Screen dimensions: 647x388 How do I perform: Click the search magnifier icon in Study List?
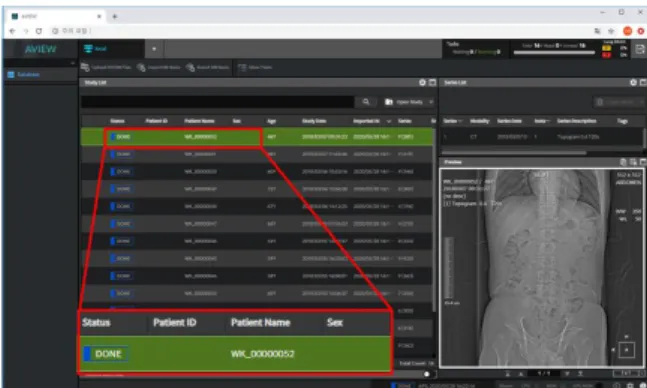click(366, 102)
